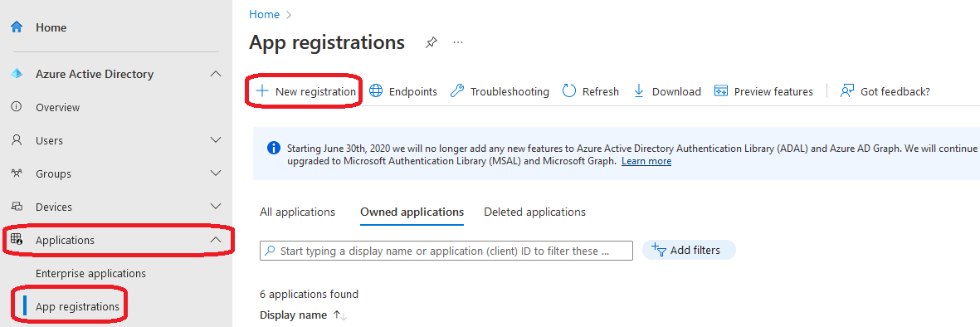
Task: Click the Overview info icon
Action: coord(17,107)
